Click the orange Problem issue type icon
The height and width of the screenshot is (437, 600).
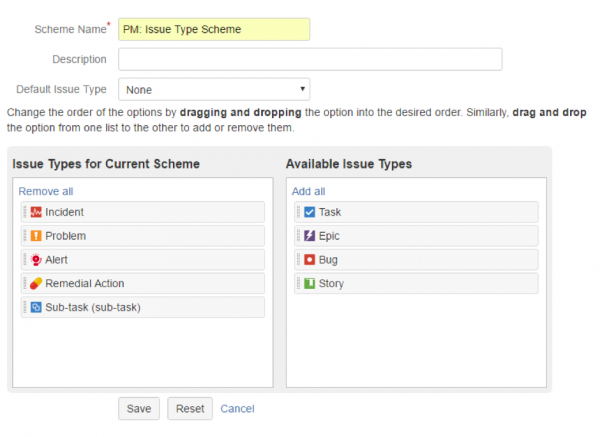coord(36,236)
